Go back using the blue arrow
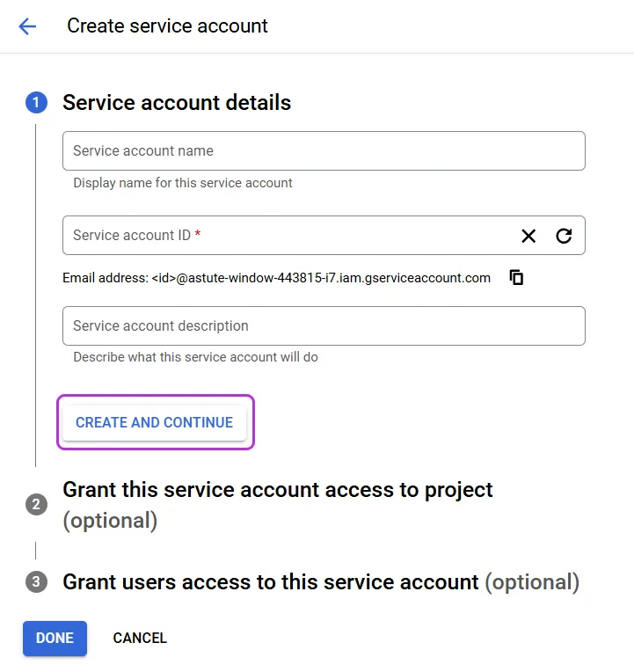 27,26
